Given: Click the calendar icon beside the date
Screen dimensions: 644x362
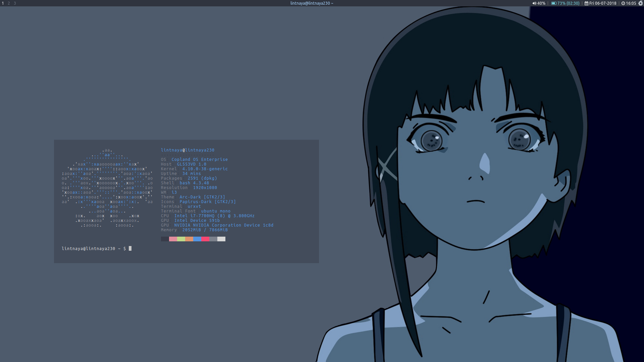Looking at the screenshot, I should coord(586,3).
